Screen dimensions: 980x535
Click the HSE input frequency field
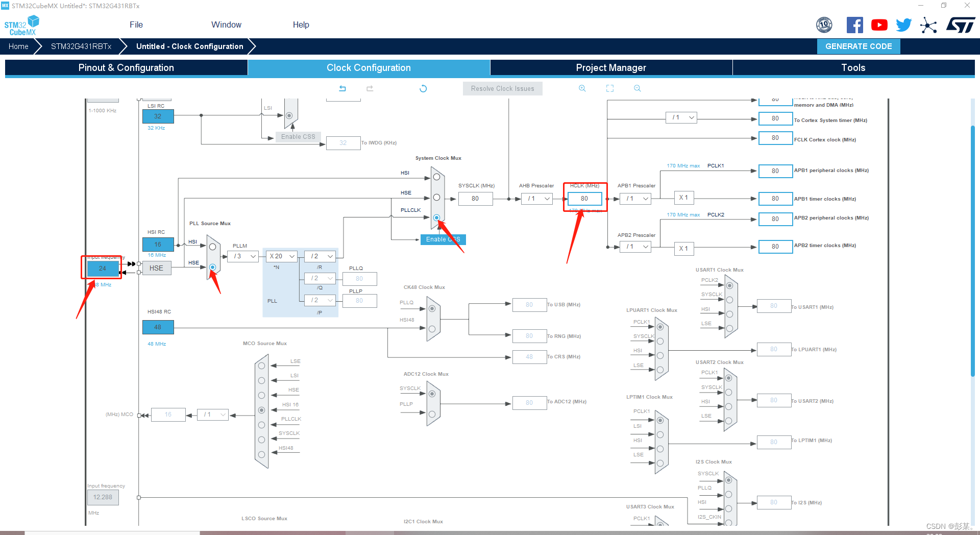(x=103, y=268)
